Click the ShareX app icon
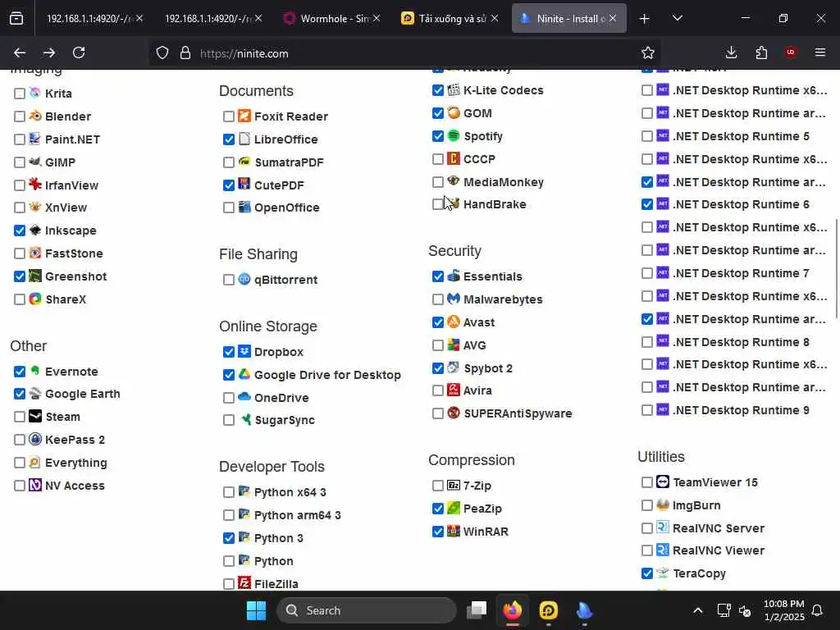The width and height of the screenshot is (840, 630). [x=35, y=299]
